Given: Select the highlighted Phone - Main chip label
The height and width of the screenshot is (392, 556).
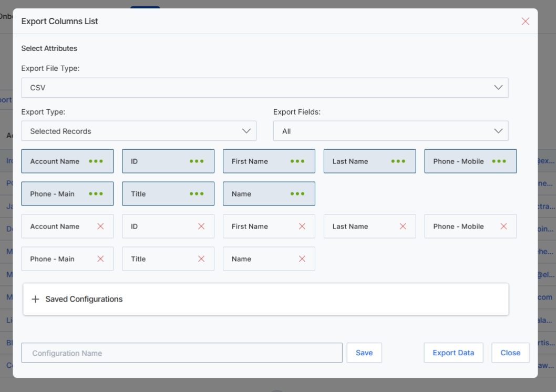Looking at the screenshot, I should [x=52, y=194].
